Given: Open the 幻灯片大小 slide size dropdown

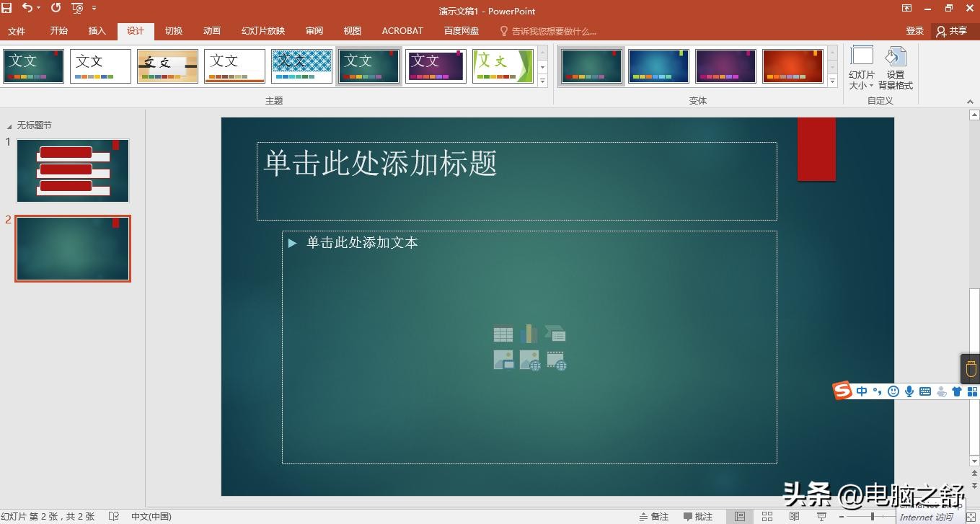Looking at the screenshot, I should [x=862, y=70].
